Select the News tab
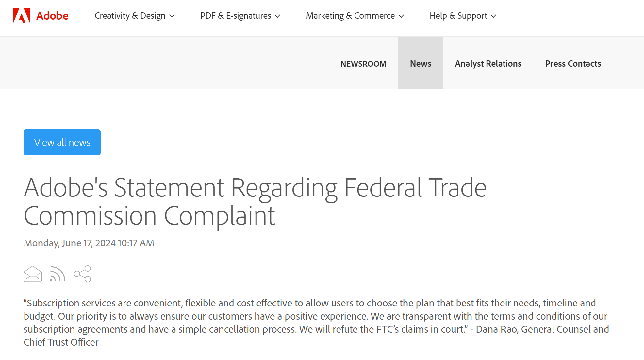The image size is (644, 360). coord(421,63)
